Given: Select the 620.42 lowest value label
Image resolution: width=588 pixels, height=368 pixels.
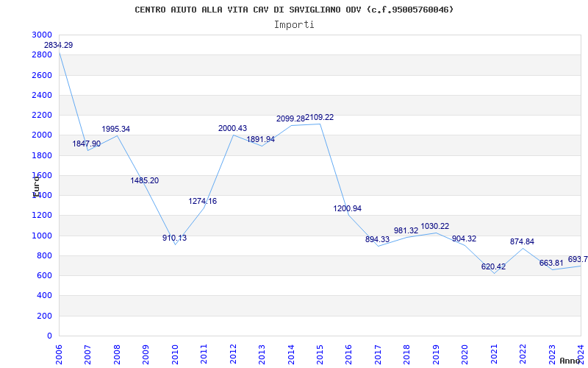Looking at the screenshot, I should (493, 267).
